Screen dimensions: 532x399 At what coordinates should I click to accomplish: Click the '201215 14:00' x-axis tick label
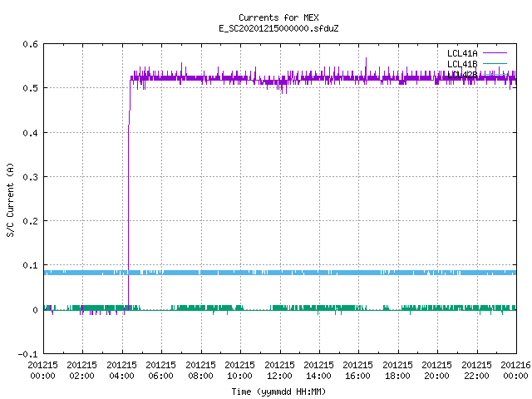(x=318, y=370)
